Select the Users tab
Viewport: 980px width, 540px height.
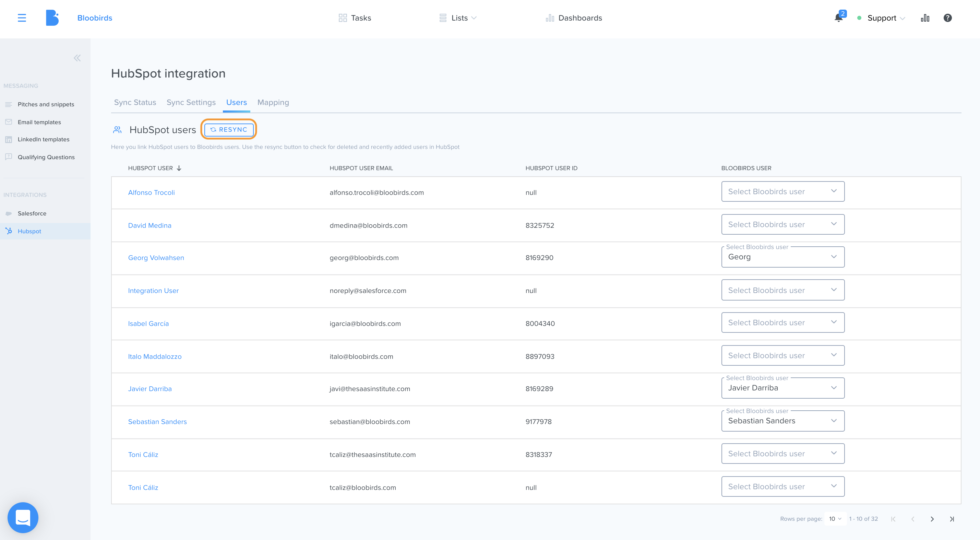pyautogui.click(x=236, y=102)
